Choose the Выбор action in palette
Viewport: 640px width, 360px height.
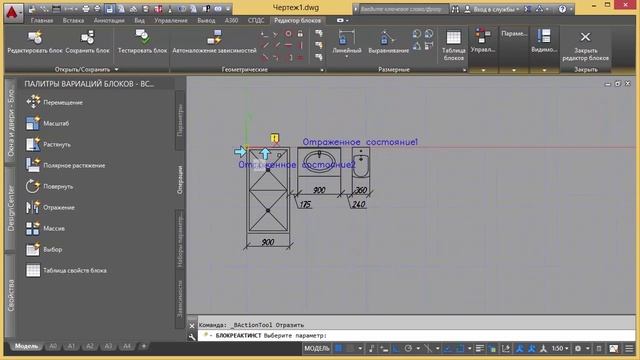[44, 249]
